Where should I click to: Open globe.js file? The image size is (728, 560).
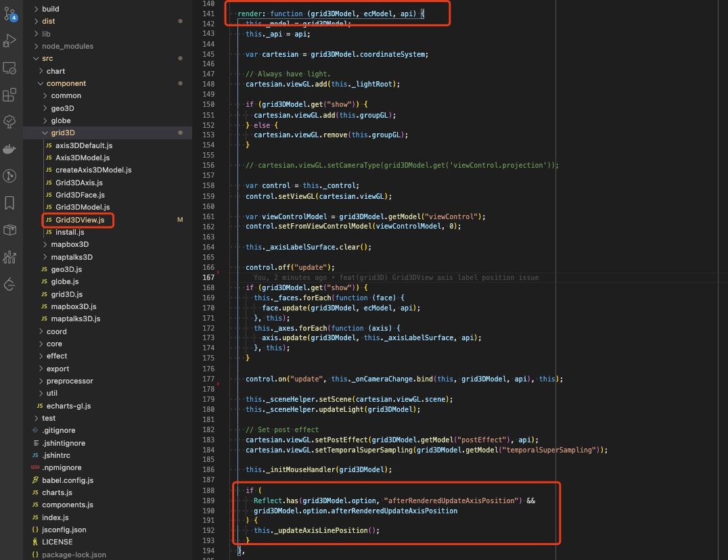coord(108,281)
